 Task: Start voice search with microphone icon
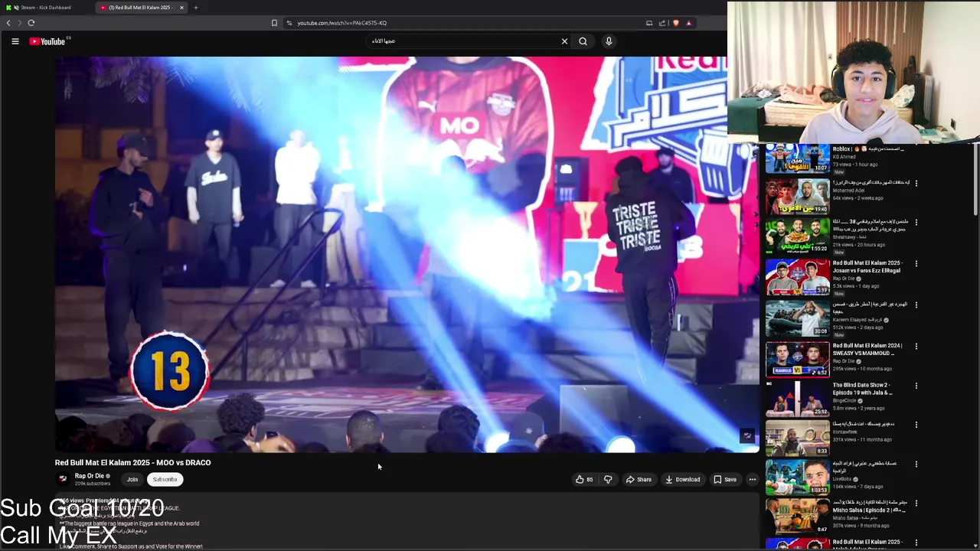[609, 41]
